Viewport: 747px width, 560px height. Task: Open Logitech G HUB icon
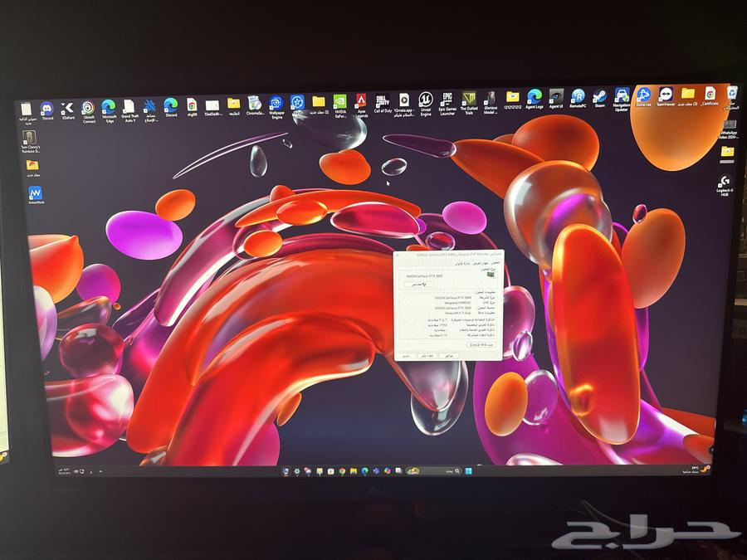723,182
